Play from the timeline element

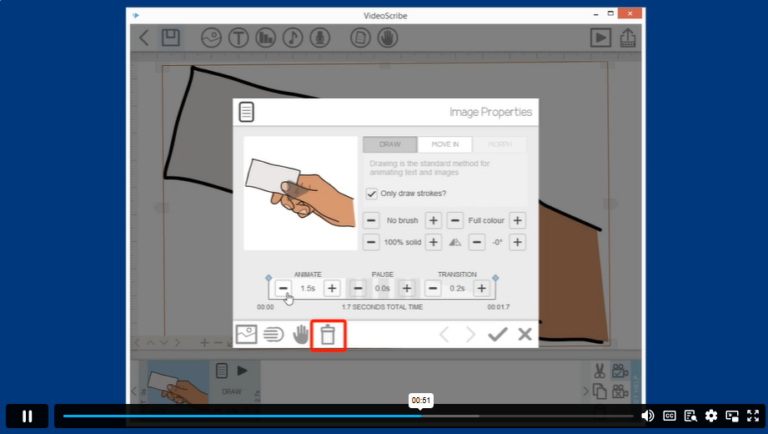pos(242,371)
